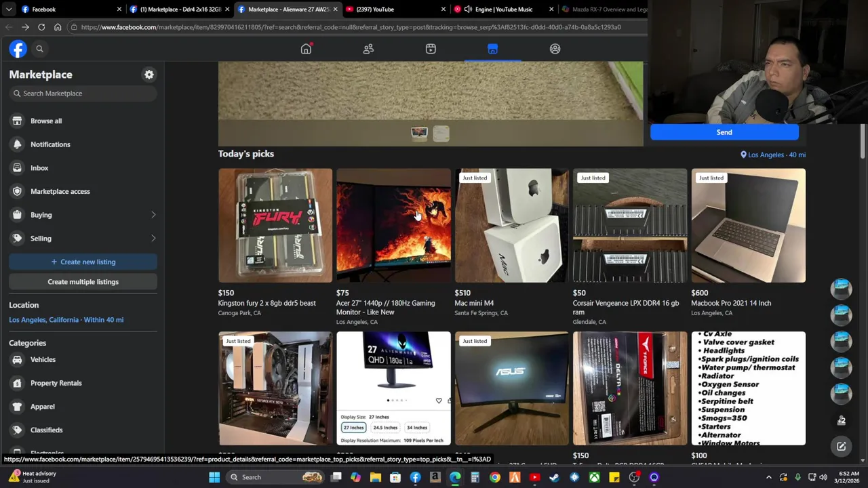868x488 pixels.
Task: Open Marketplace access
Action: [x=83, y=191]
